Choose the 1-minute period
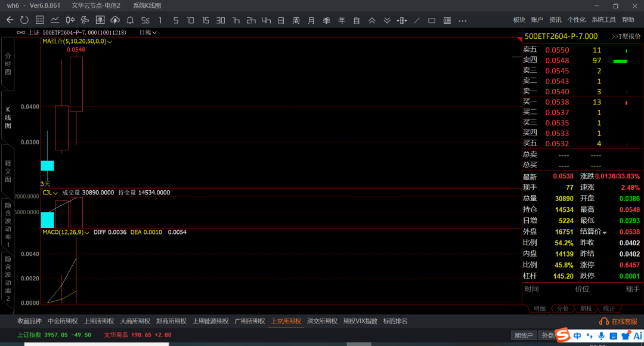The image size is (644, 346). (160, 20)
